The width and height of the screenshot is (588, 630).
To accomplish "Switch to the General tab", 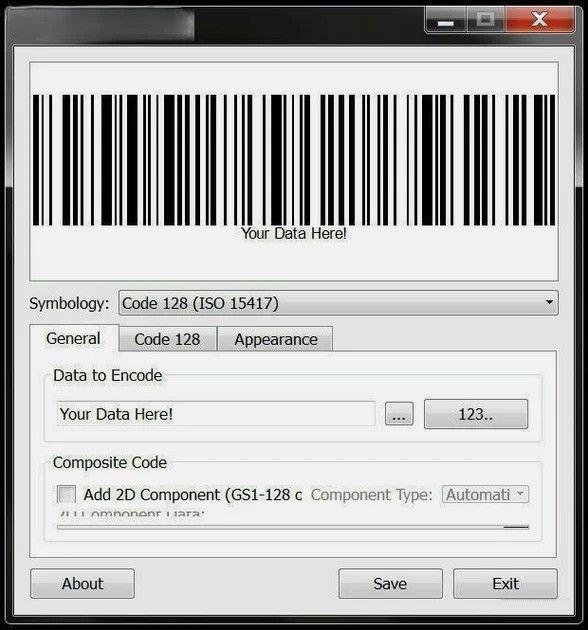I will [74, 338].
